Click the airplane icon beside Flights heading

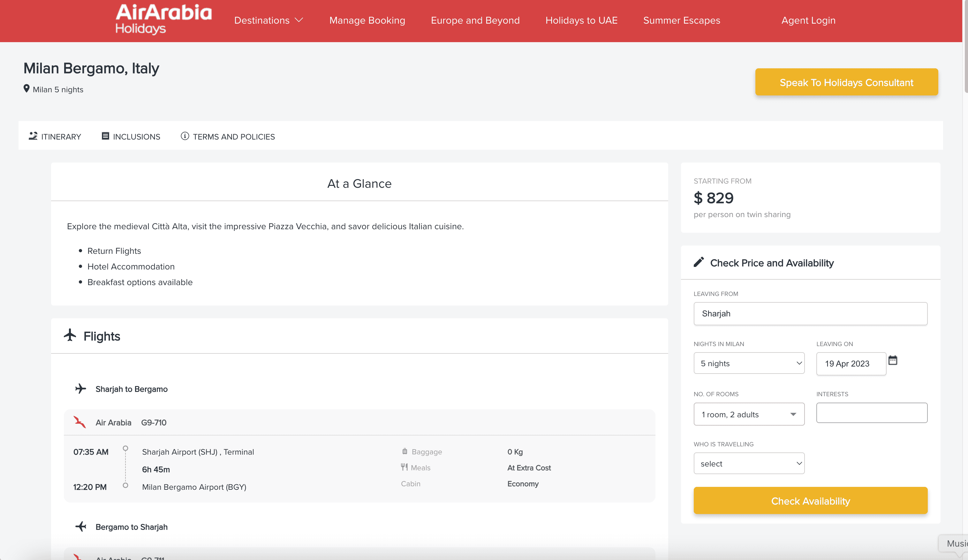pos(70,335)
